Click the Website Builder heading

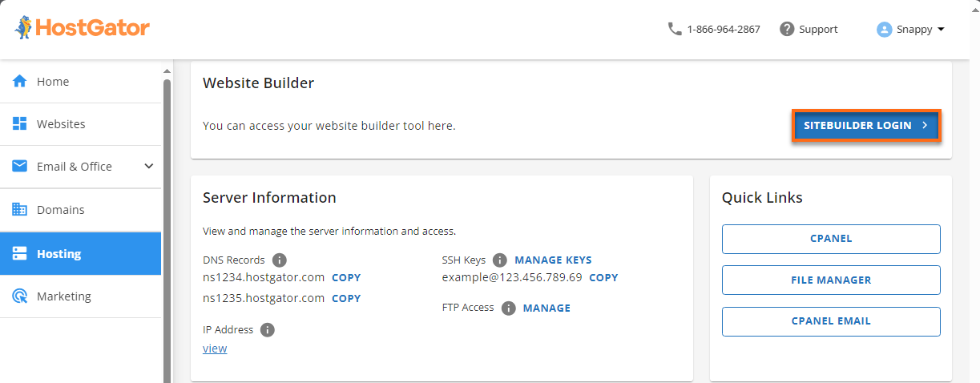(258, 83)
